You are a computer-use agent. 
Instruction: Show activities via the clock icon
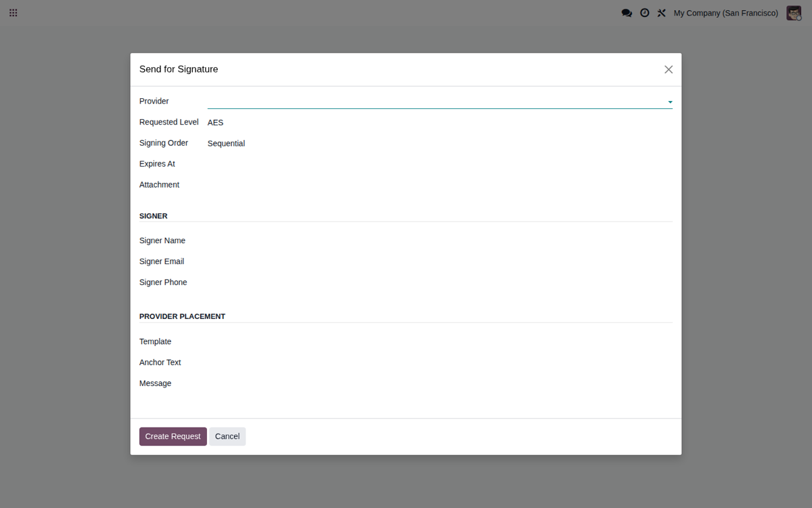click(x=645, y=13)
